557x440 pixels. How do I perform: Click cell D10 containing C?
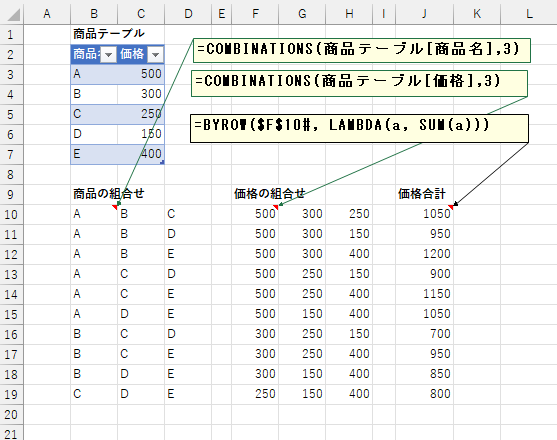pyautogui.click(x=188, y=214)
